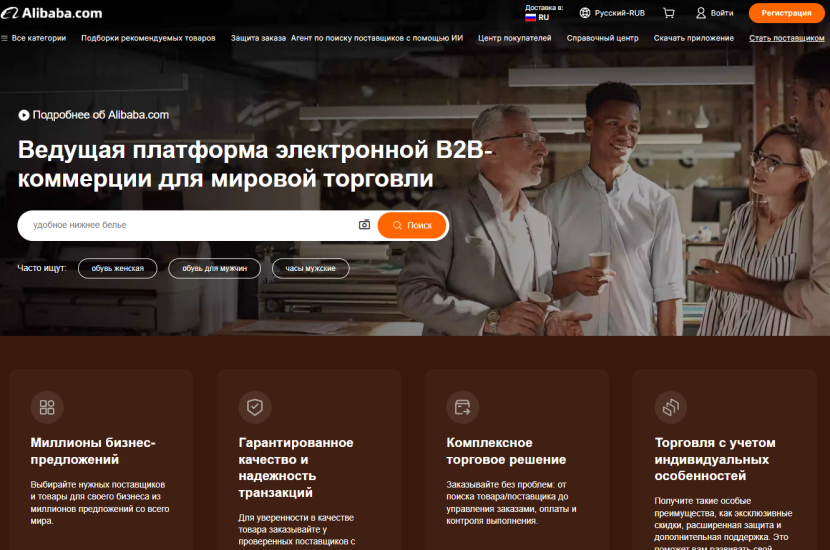
Task: Click the Заказывайте без проблем description text
Action: [511, 503]
